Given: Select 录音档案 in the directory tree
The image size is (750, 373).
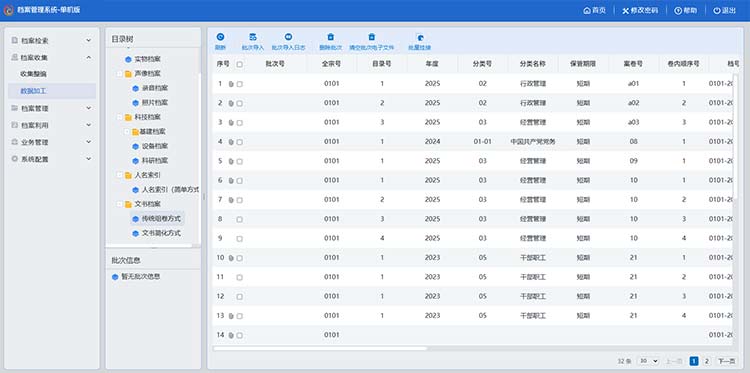Looking at the screenshot, I should (x=155, y=88).
